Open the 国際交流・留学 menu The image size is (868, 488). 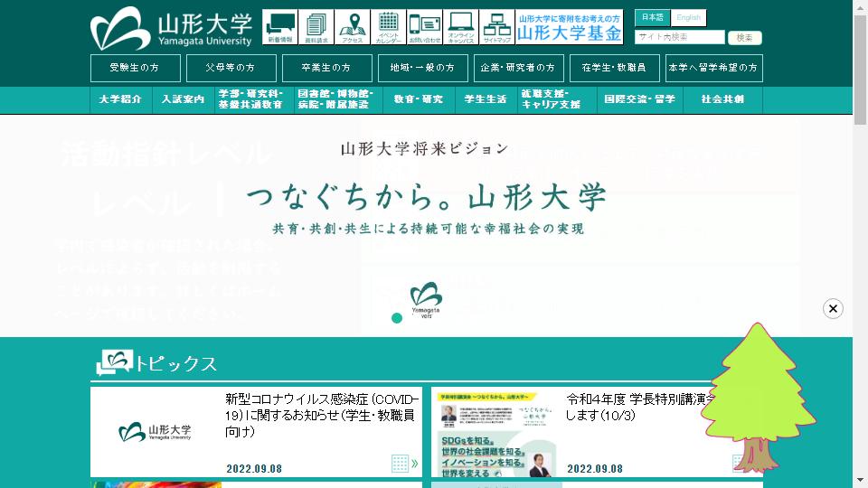tap(640, 99)
